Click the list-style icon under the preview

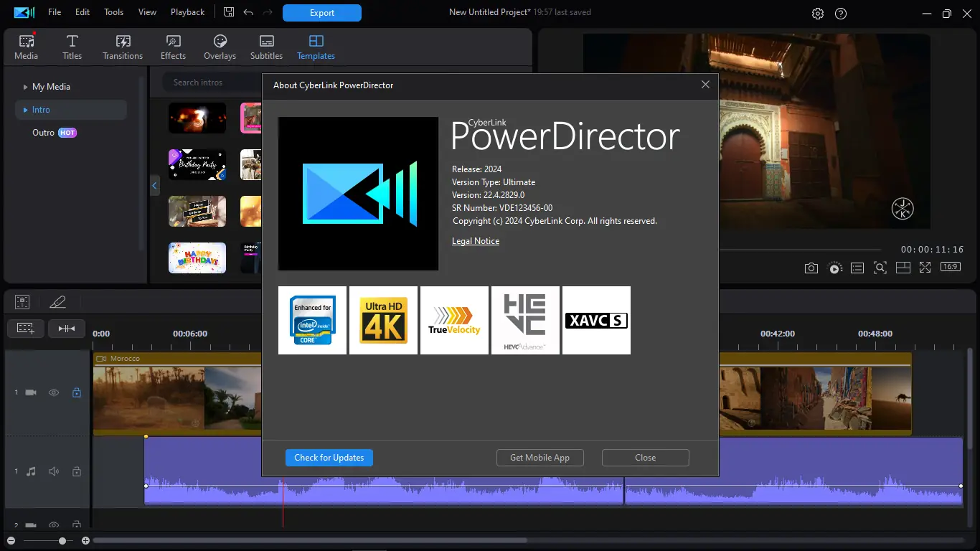coord(857,268)
